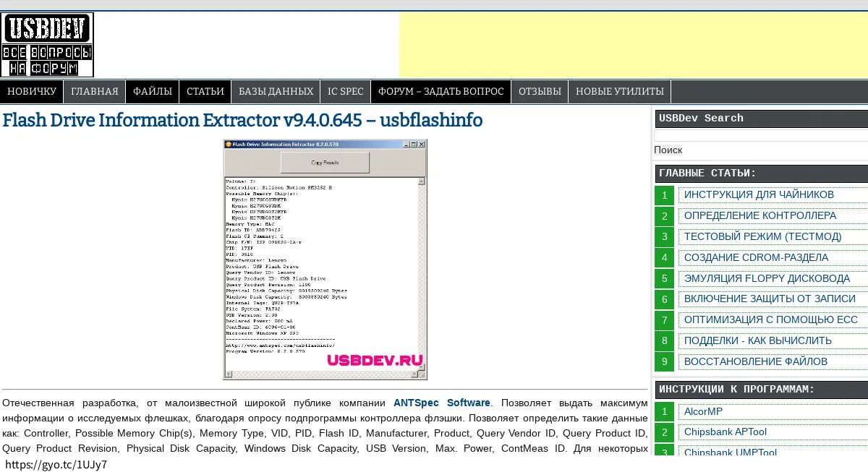Viewport: 868px width, 472px height.
Task: Open the Chipsbank APTool link
Action: (x=725, y=432)
